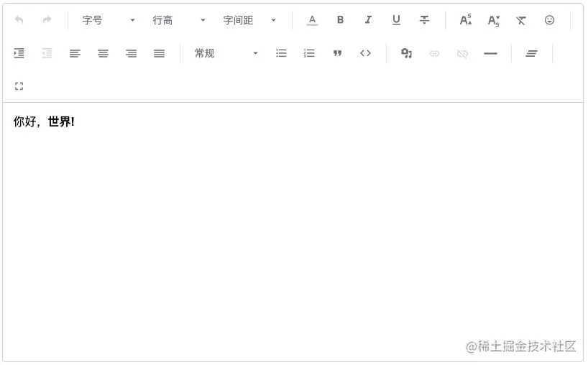Click the remove link icon
Image resolution: width=588 pixels, height=365 pixels.
462,54
